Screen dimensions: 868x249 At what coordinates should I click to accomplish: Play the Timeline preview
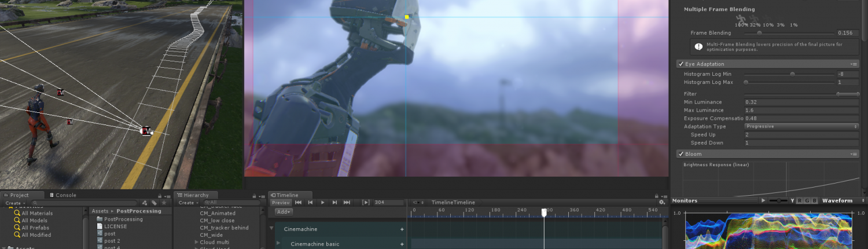pos(323,203)
